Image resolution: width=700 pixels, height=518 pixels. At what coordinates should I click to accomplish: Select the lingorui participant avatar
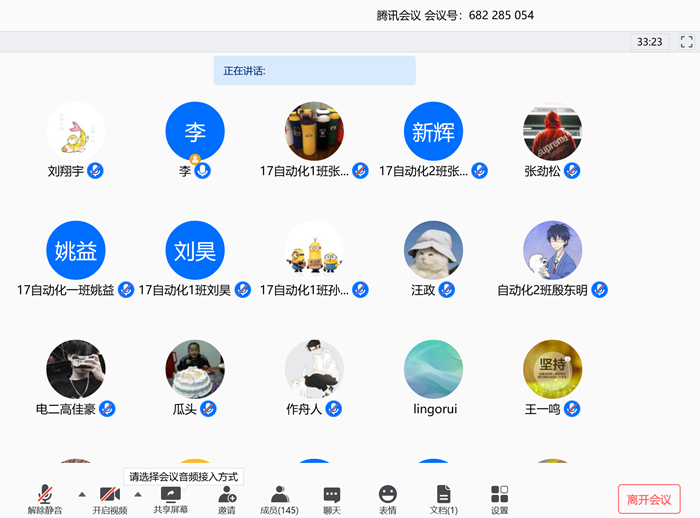click(x=433, y=370)
